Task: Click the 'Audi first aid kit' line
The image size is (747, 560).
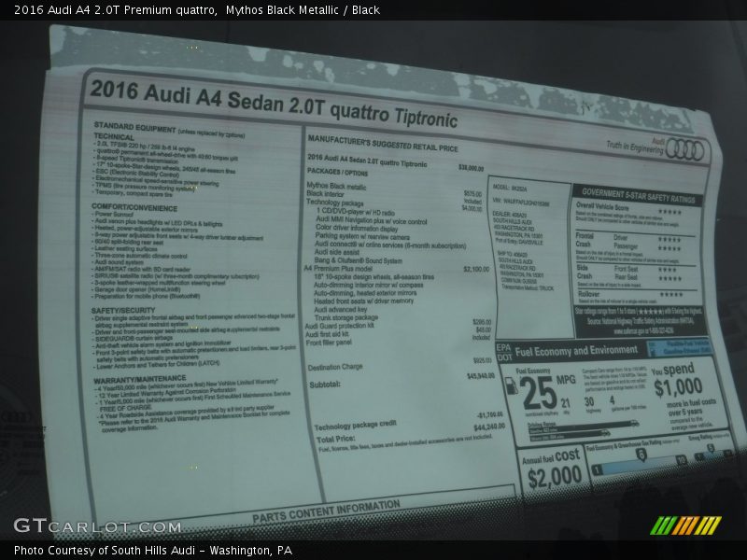Action: [327, 334]
